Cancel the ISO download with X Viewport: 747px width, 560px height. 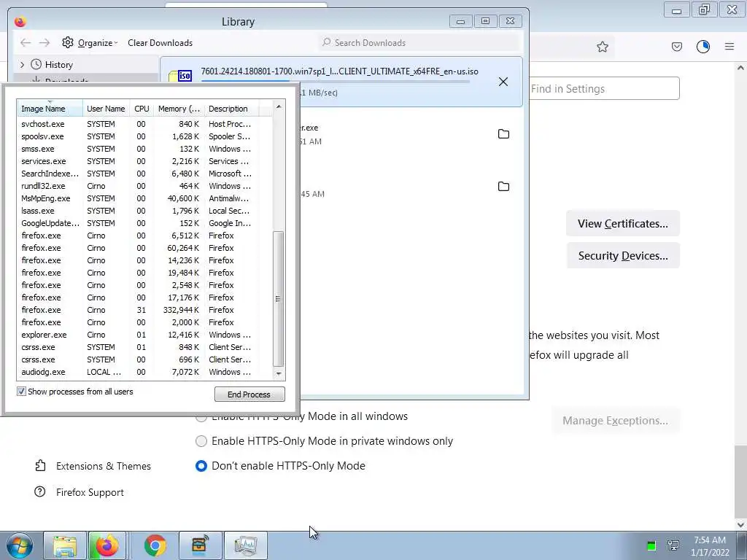pyautogui.click(x=503, y=82)
